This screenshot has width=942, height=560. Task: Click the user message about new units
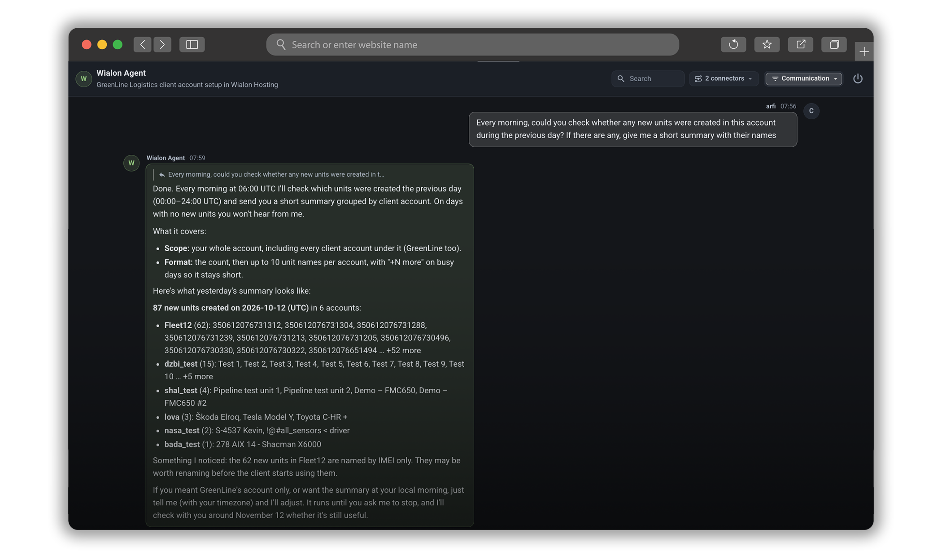[x=632, y=129]
